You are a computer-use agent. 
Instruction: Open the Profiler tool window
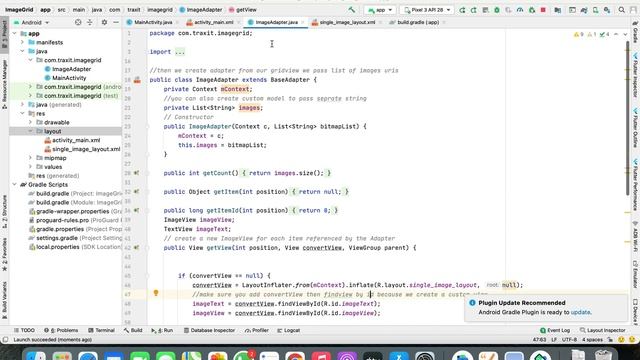pos(257,330)
